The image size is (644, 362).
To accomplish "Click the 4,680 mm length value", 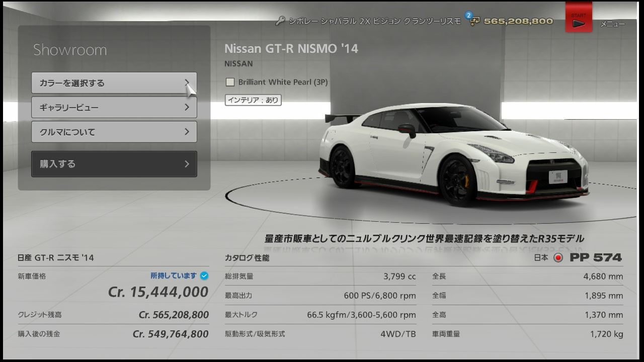I will coord(603,277).
